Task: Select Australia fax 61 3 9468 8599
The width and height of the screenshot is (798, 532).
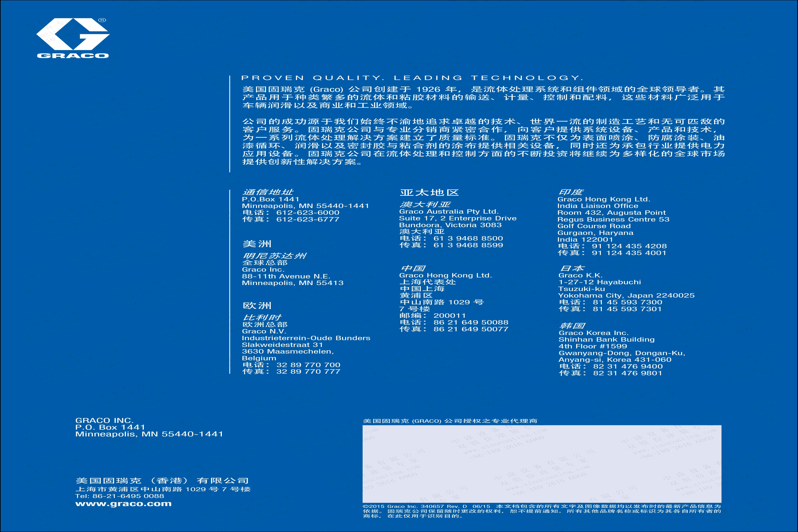Action: click(x=468, y=245)
